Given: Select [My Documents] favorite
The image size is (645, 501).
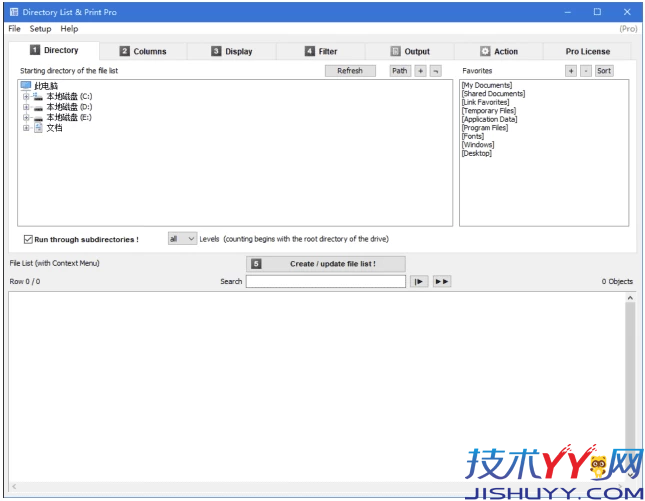Looking at the screenshot, I should (x=487, y=85).
